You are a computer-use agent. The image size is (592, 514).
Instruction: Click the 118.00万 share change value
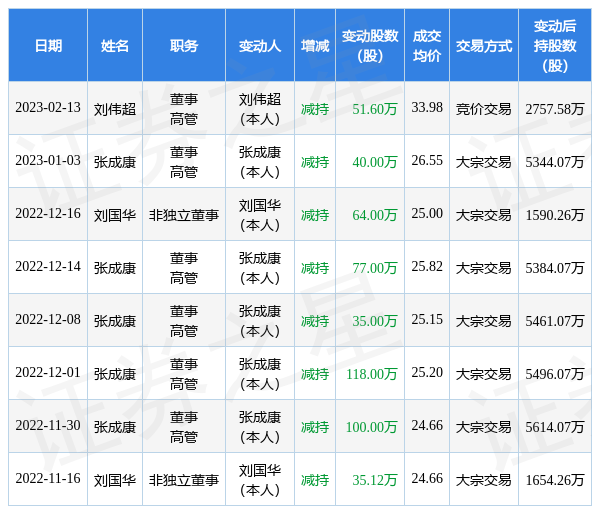coord(372,374)
